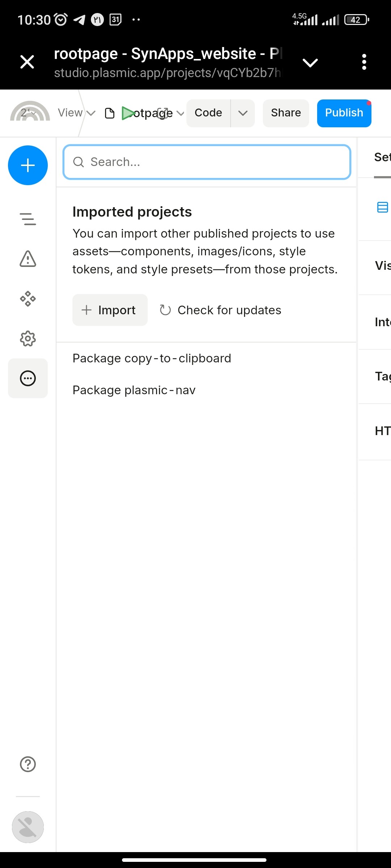Image resolution: width=391 pixels, height=868 pixels.
Task: Expand the Code button dropdown arrow
Action: pyautogui.click(x=243, y=113)
